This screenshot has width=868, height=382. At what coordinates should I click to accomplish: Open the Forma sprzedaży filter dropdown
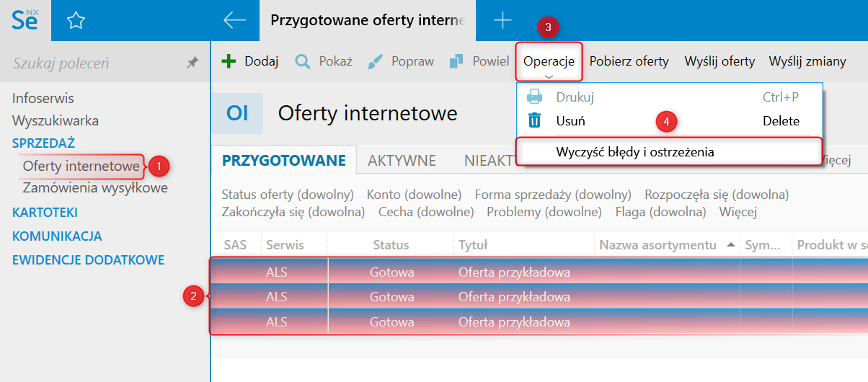[553, 195]
